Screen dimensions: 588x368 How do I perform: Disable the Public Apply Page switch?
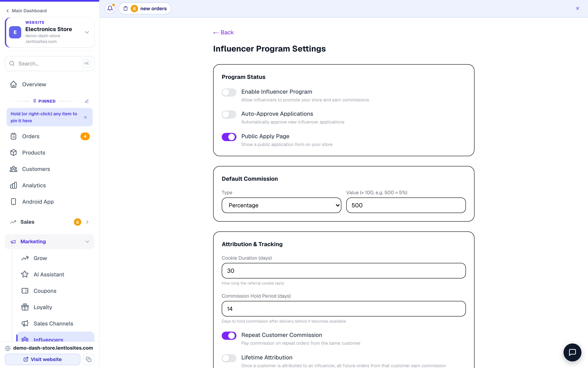[229, 137]
